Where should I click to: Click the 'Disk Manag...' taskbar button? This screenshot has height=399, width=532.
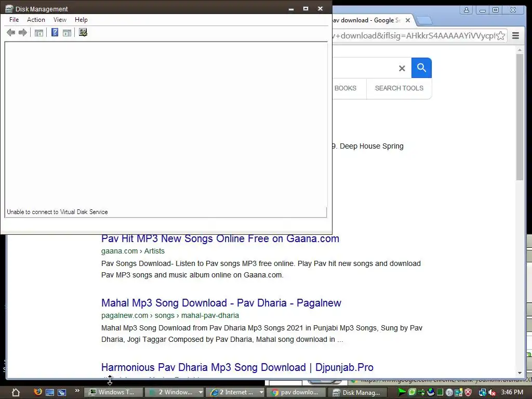pos(357,392)
